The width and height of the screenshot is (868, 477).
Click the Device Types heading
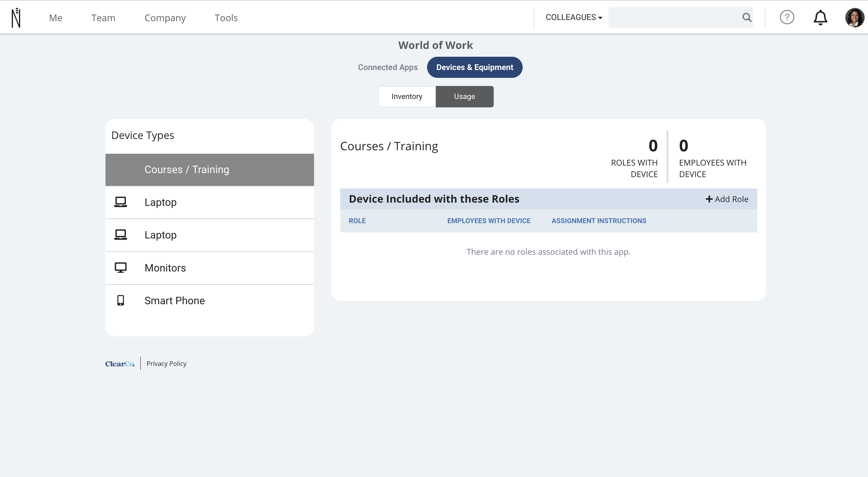(x=143, y=135)
